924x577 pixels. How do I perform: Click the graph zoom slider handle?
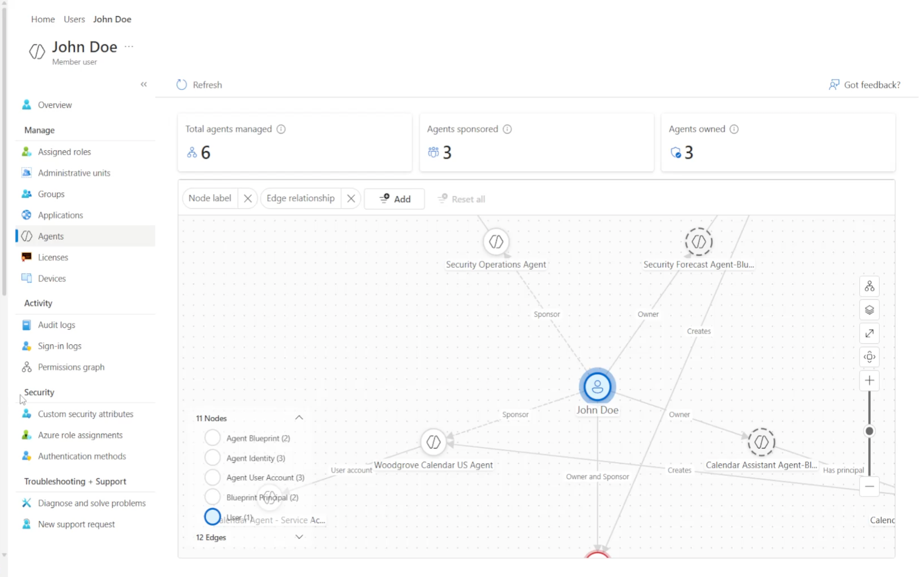(x=869, y=431)
